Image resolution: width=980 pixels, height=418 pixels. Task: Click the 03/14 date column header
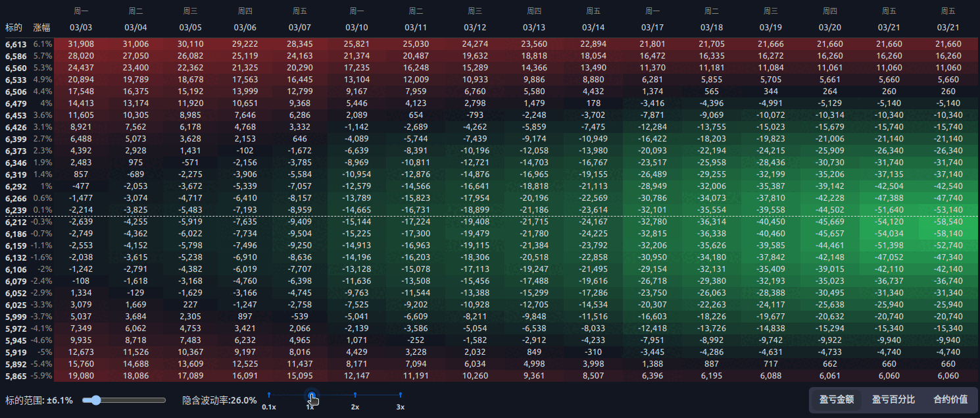coord(593,28)
